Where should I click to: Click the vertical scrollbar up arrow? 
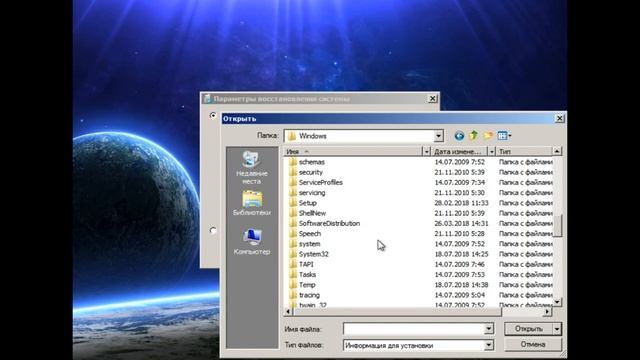[557, 151]
